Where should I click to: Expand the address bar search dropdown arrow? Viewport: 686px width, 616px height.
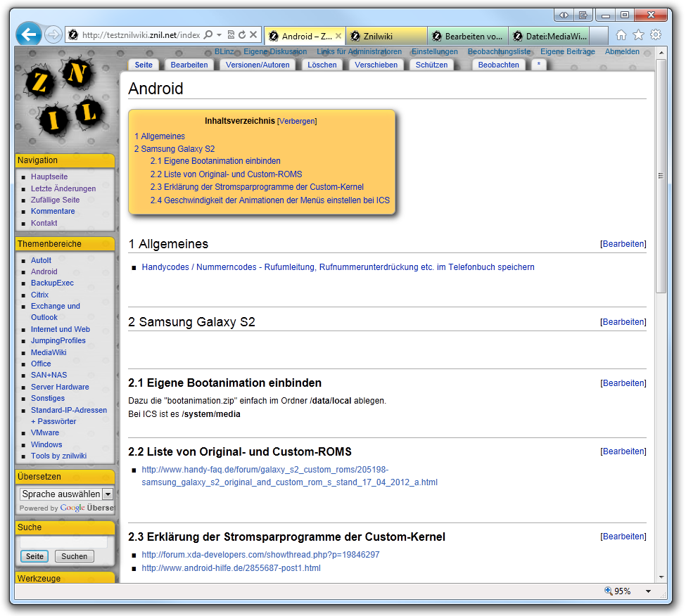[219, 34]
